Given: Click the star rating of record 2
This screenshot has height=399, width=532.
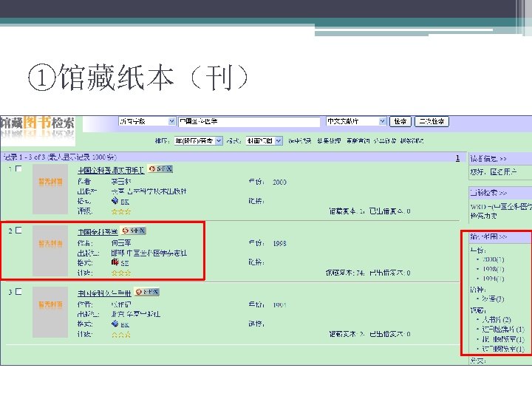Looking at the screenshot, I should 121,273.
